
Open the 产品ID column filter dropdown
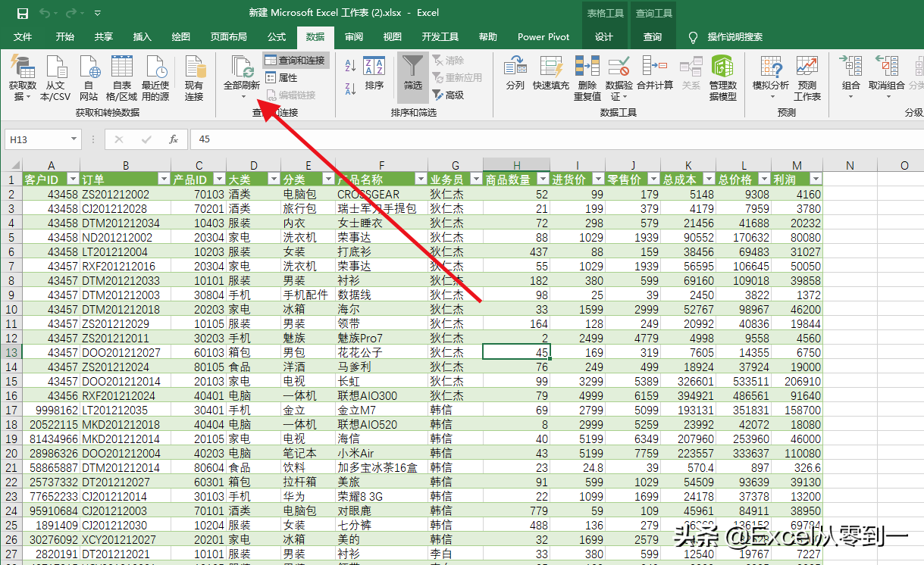(x=219, y=179)
